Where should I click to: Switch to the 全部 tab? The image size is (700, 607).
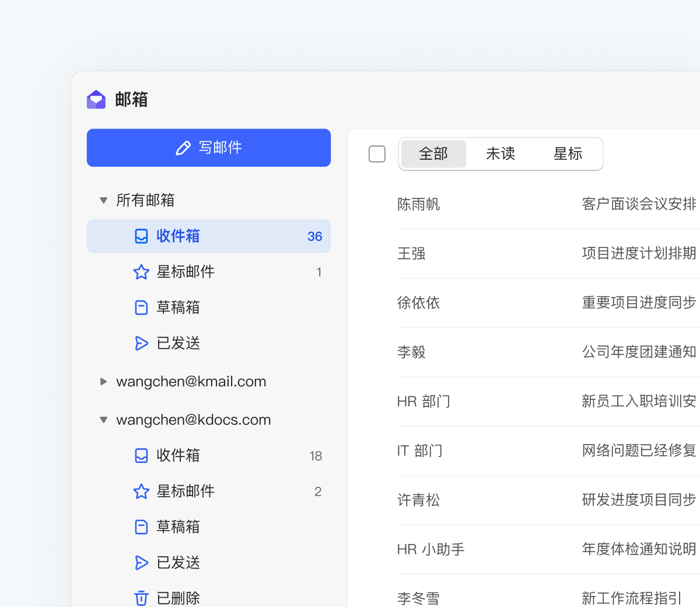pos(433,154)
